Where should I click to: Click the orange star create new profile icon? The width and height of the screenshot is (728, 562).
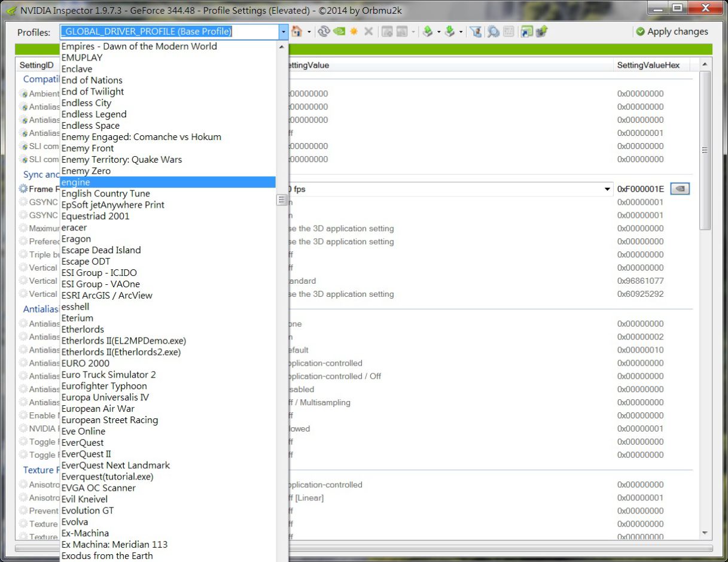click(354, 32)
